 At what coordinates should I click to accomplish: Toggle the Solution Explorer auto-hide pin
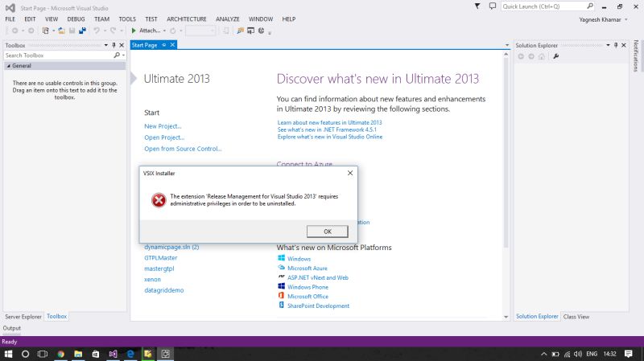[x=616, y=45]
